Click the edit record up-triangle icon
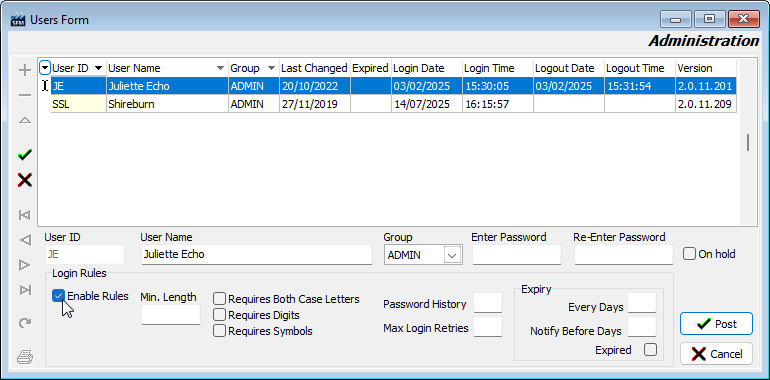Viewport: 770px width, 380px height. tap(25, 120)
